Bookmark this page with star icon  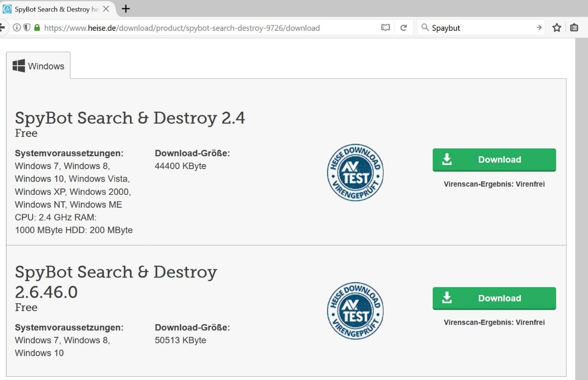pyautogui.click(x=557, y=28)
